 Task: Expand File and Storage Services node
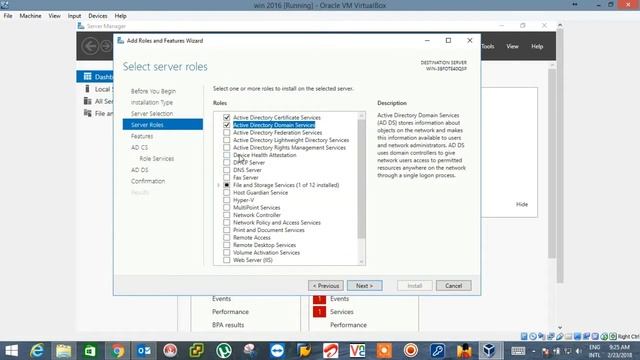218,185
